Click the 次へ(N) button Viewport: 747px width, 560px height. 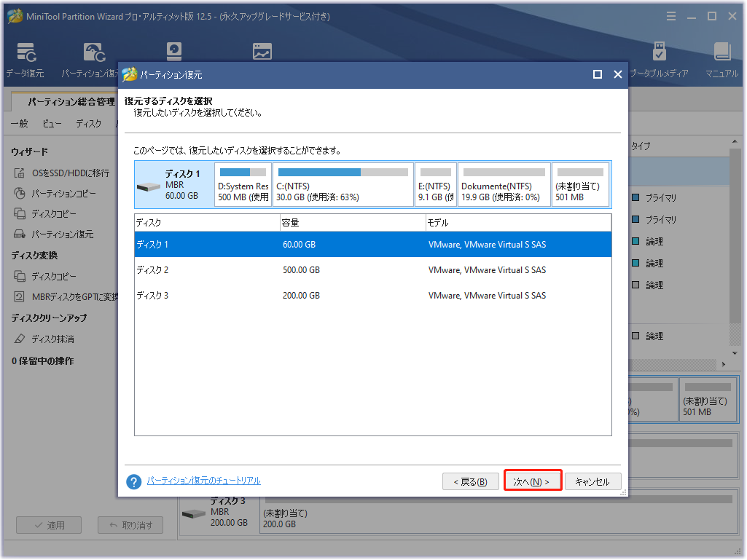tap(533, 481)
